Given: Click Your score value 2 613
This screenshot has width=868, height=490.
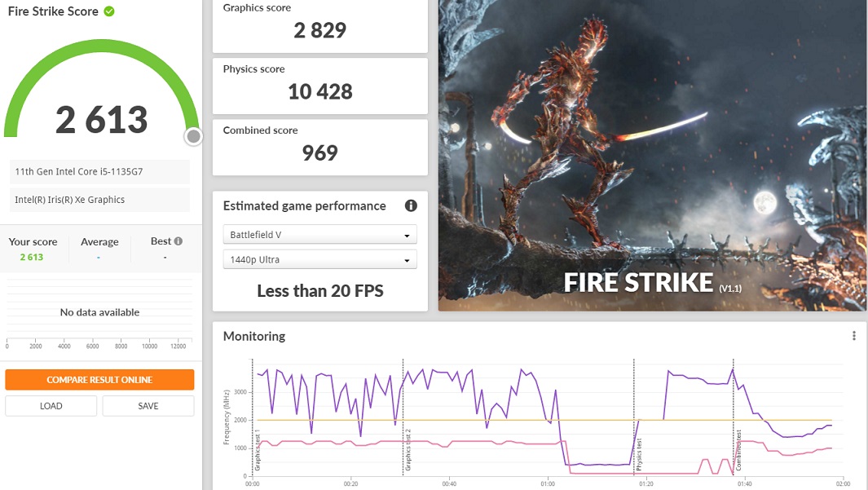Looking at the screenshot, I should pyautogui.click(x=32, y=257).
